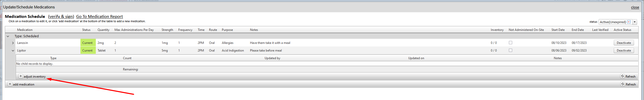Close the Update/Schedule Medications dialog
The width and height of the screenshot is (644, 100).
pyautogui.click(x=635, y=7)
